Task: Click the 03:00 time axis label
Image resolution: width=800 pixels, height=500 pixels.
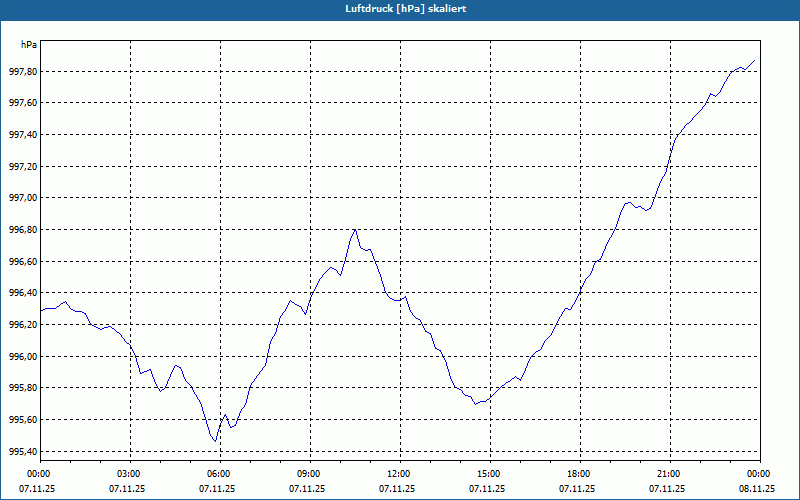Action: tap(130, 474)
